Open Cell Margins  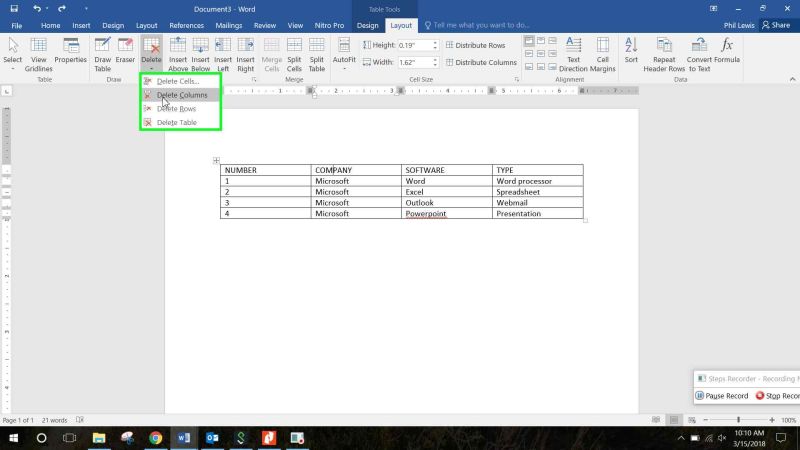point(603,54)
